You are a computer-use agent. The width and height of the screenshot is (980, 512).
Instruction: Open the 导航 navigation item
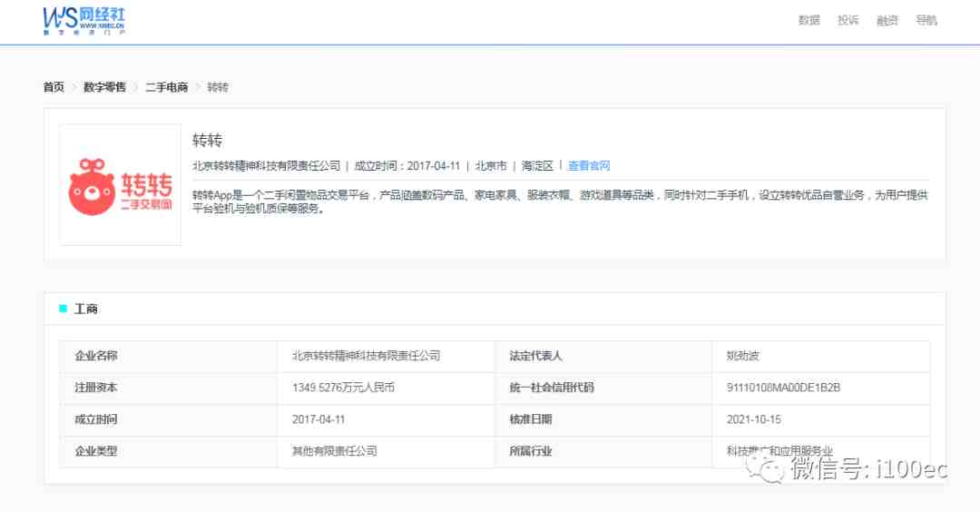[926, 21]
